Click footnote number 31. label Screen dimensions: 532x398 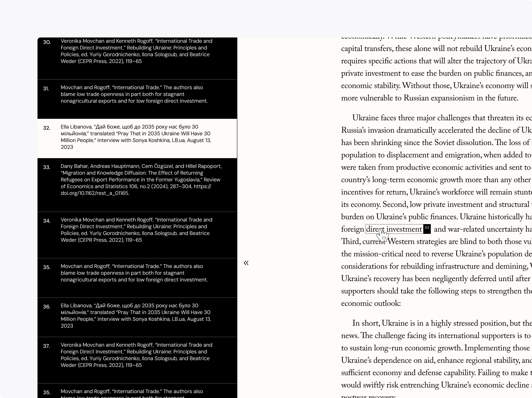tap(46, 88)
